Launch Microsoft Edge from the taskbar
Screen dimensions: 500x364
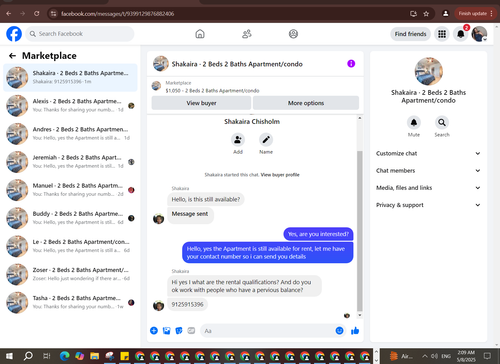pos(64,356)
